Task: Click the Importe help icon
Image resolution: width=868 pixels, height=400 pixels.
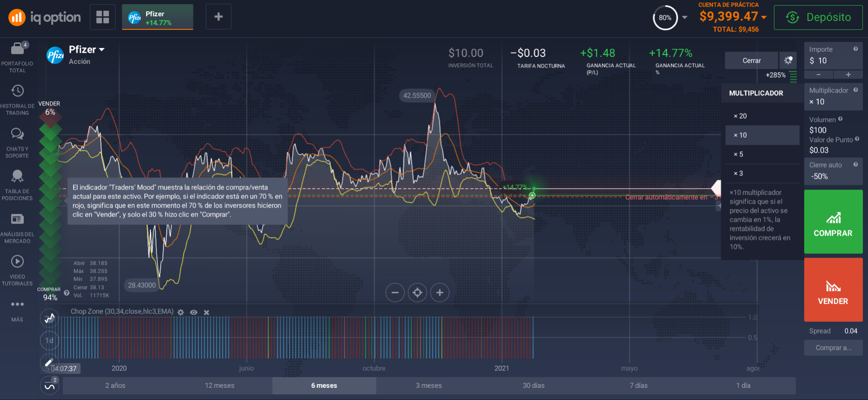Action: click(x=855, y=49)
